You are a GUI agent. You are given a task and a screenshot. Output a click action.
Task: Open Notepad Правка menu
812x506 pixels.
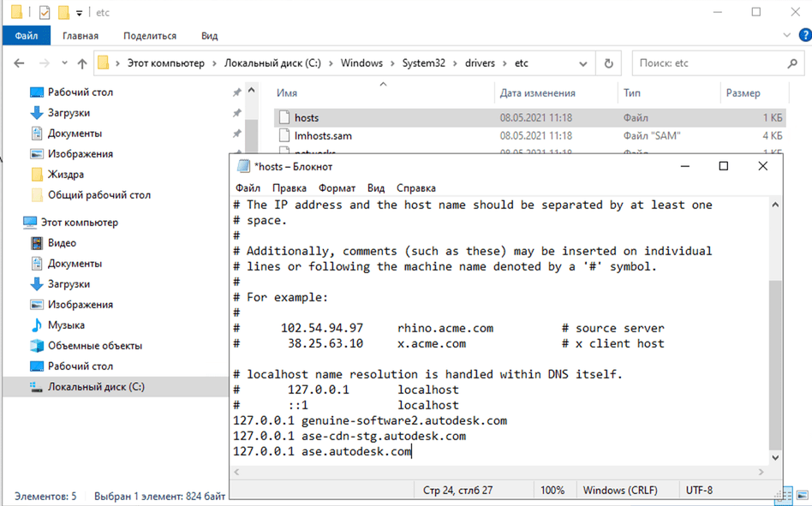click(289, 188)
